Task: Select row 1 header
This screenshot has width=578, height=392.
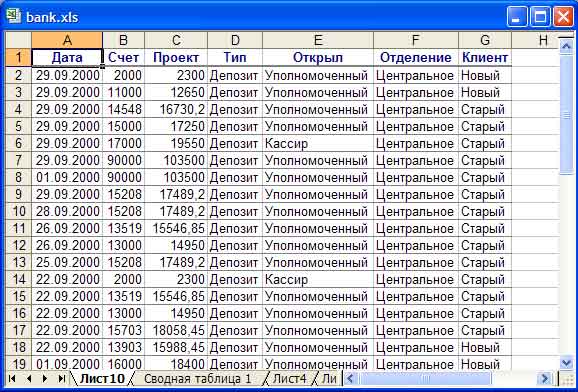Action: point(18,58)
